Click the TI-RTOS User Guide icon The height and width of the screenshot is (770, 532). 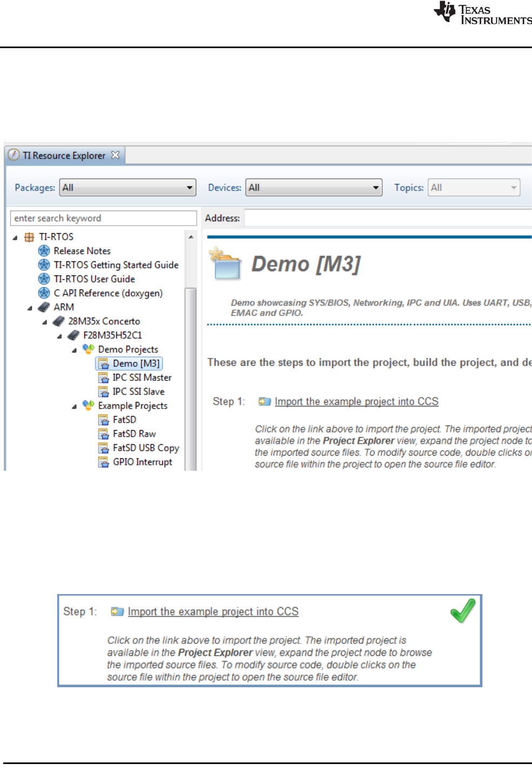pos(44,279)
